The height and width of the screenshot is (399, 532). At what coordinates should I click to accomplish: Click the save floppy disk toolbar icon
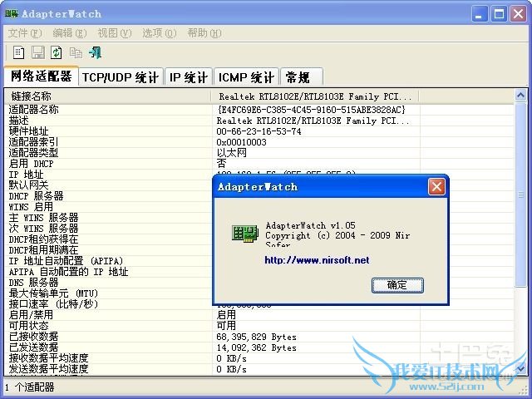[37, 52]
